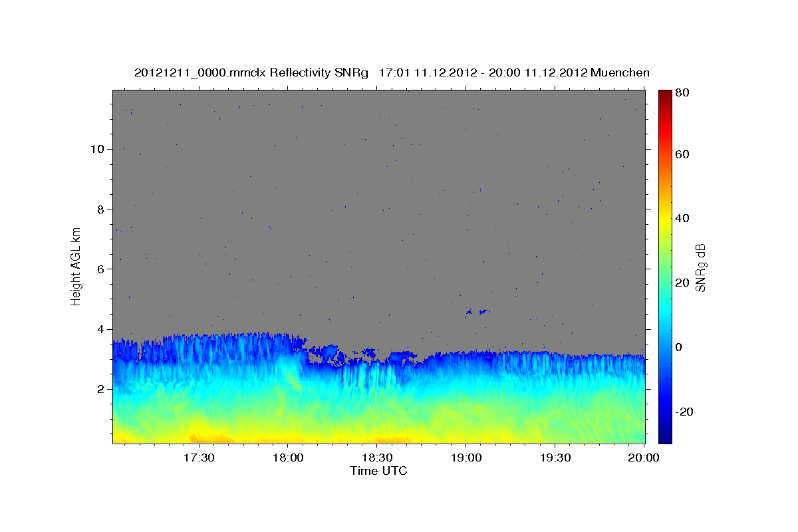Click the colorbar value 80
This screenshot has width=798, height=532.
pyautogui.click(x=682, y=93)
